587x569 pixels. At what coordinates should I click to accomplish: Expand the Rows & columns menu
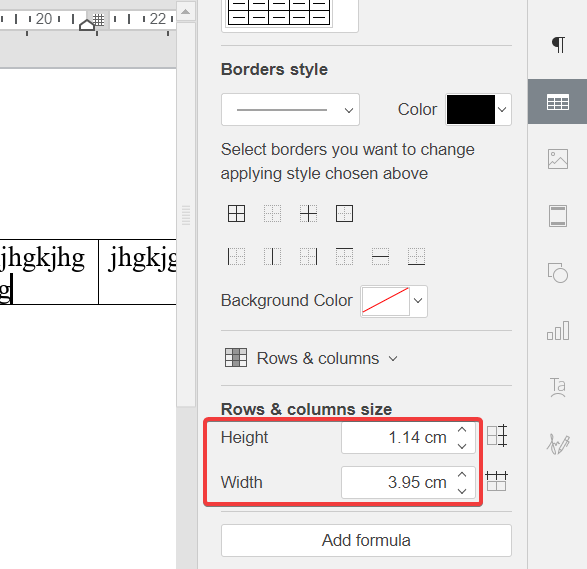click(x=311, y=358)
